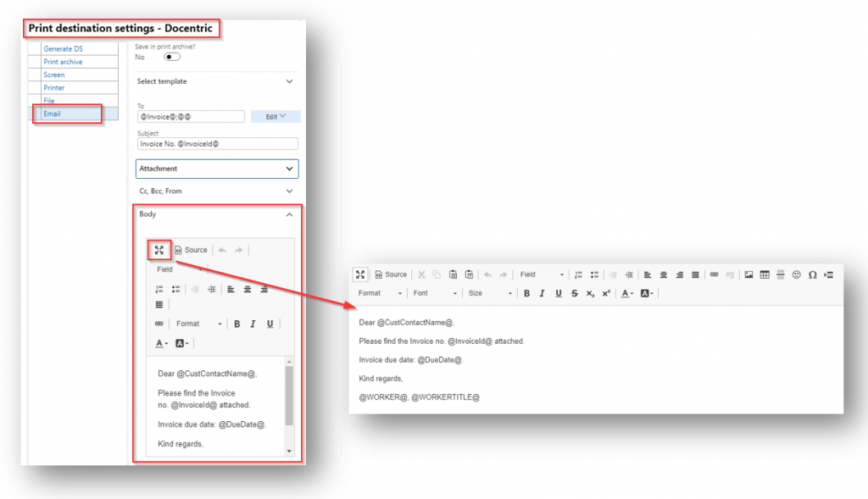Select File destination
Image resolution: width=868 pixels, height=499 pixels.
(x=48, y=100)
